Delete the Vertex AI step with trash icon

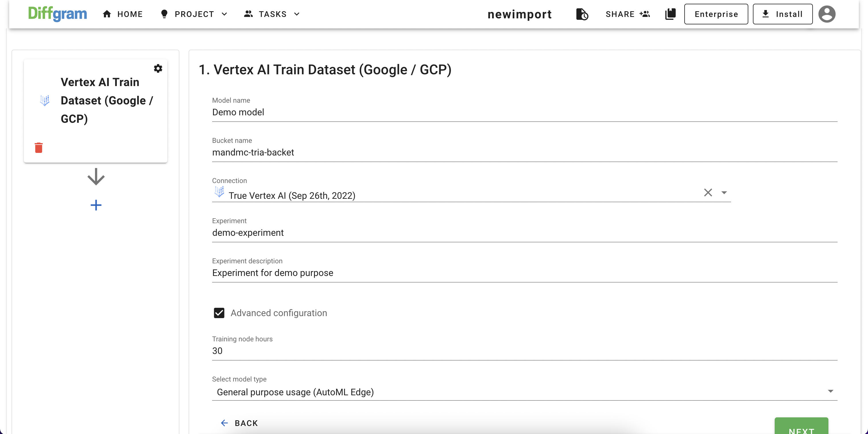click(39, 147)
